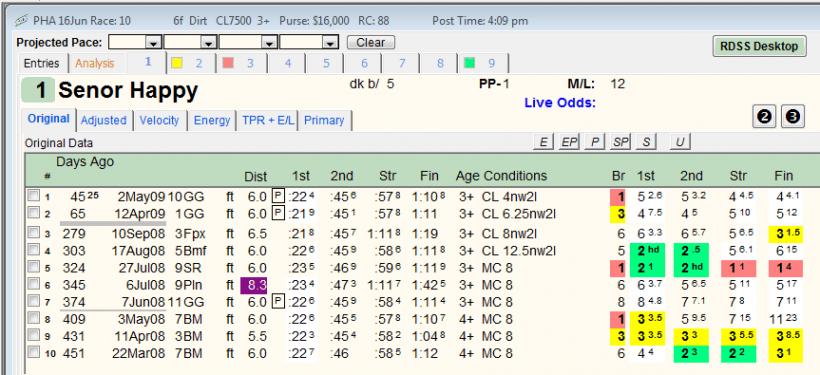Image resolution: width=820 pixels, height=375 pixels.
Task: Select horse tab 5
Action: click(326, 63)
